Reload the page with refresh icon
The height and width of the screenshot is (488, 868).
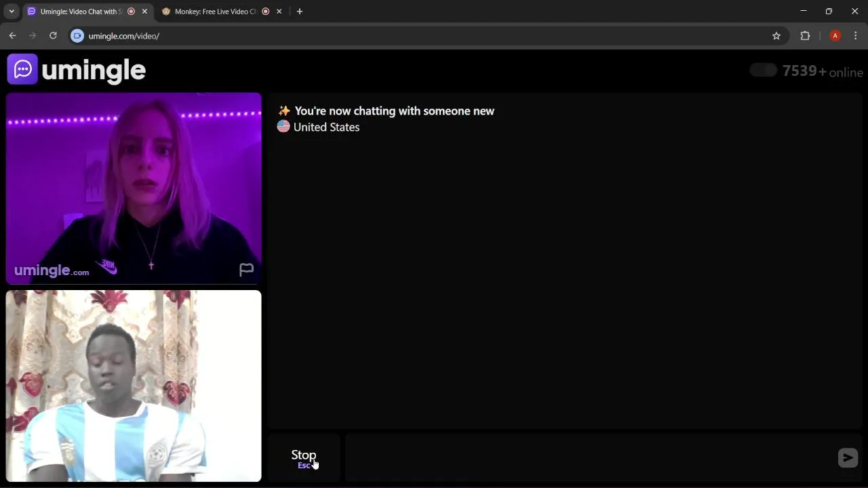click(53, 36)
